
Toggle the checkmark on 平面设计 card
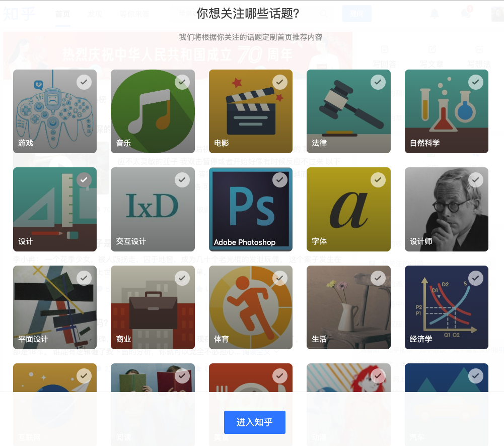84,278
